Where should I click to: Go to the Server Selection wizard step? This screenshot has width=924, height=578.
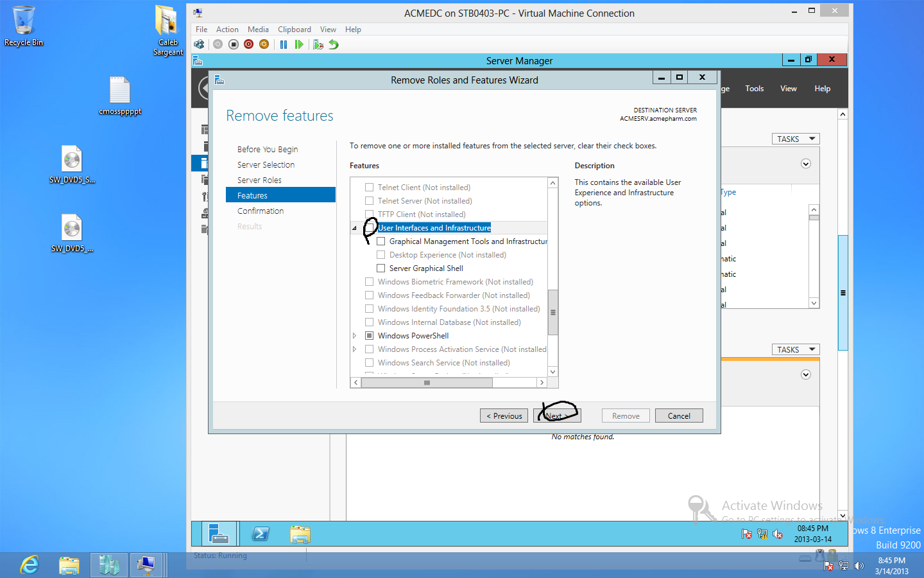point(266,165)
